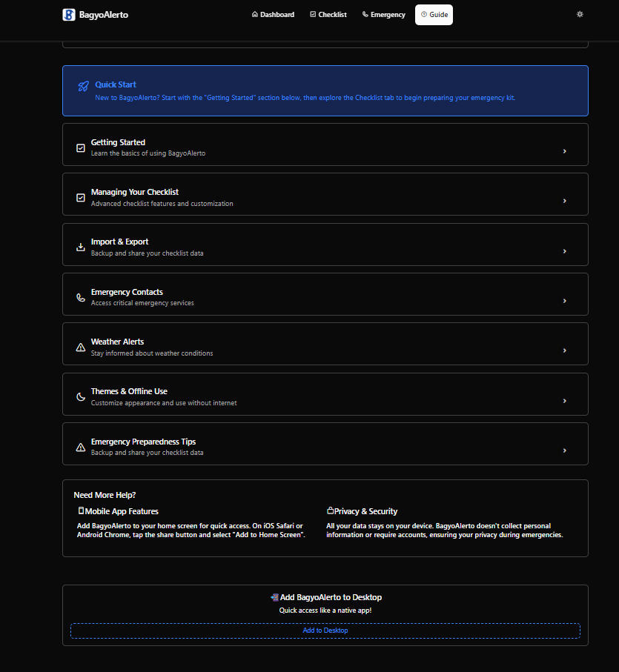Image resolution: width=619 pixels, height=672 pixels.
Task: Open the Import & Export title
Action: coord(119,242)
